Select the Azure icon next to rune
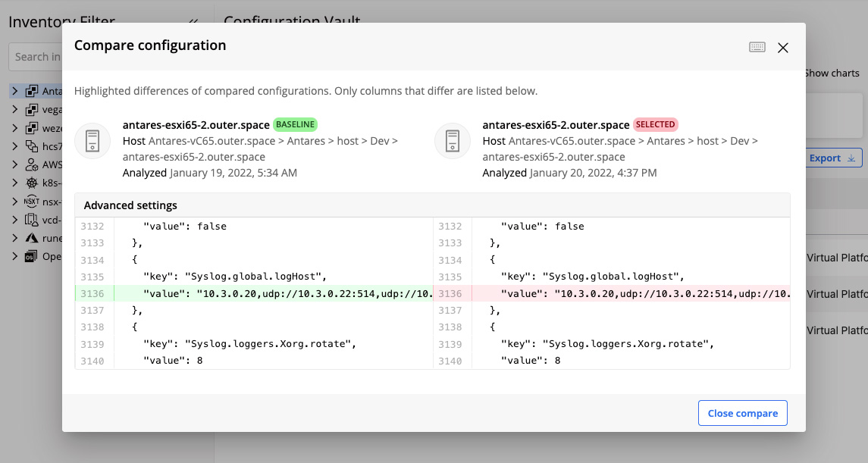 pos(32,237)
